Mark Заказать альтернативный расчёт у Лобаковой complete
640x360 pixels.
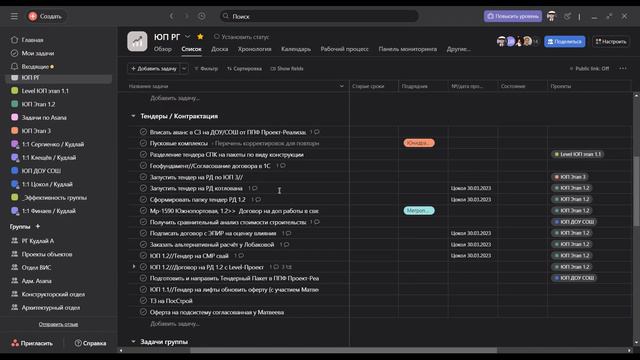[x=143, y=244]
